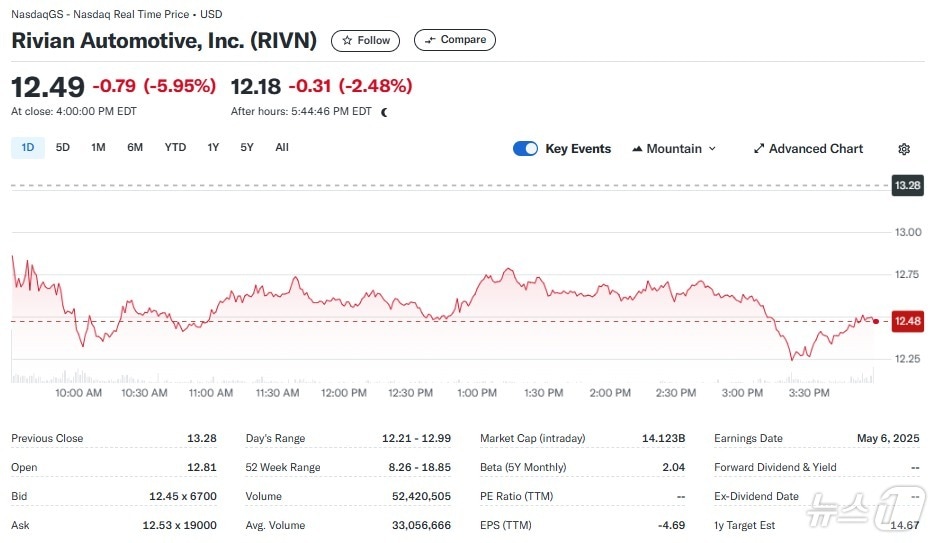Toggle the Key Events switch
Image resolution: width=936 pixels, height=543 pixels.
(525, 149)
